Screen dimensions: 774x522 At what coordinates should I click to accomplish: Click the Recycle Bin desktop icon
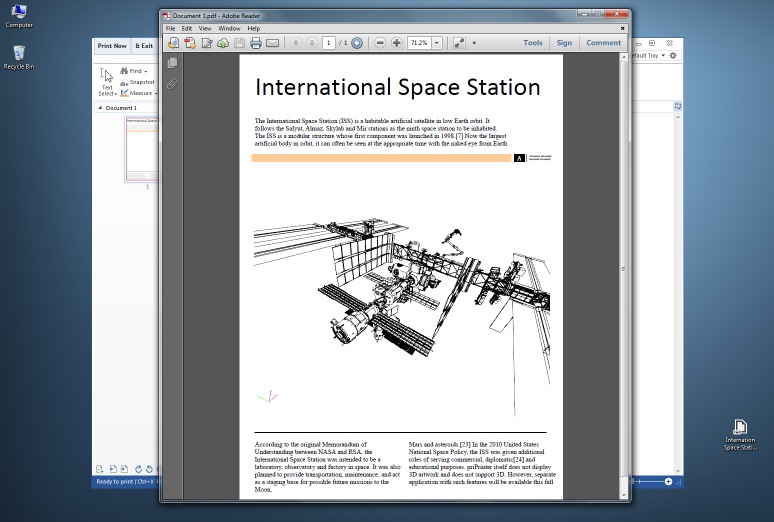(x=19, y=57)
